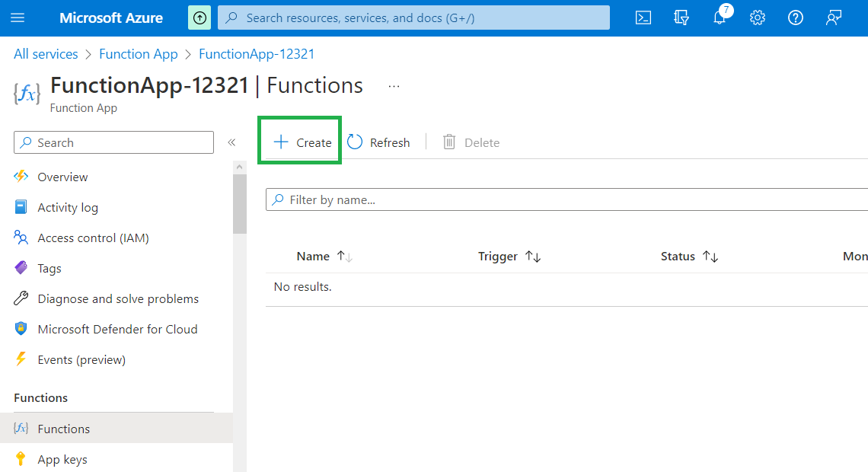The image size is (868, 472).
Task: Click the trash can Delete icon
Action: point(449,142)
